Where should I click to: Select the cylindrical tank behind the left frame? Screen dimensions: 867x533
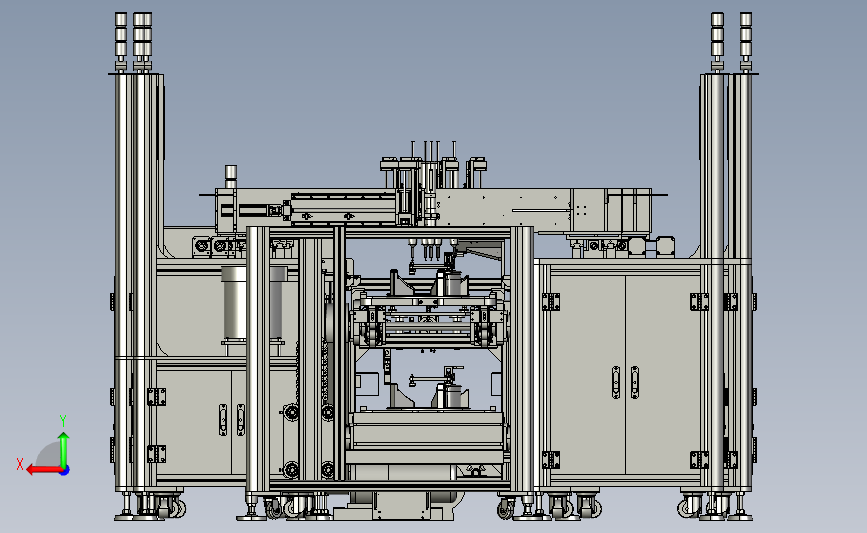coord(254,305)
